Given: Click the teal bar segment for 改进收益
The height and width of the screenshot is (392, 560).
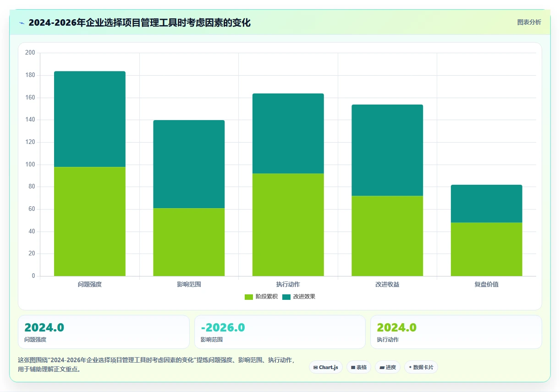Looking at the screenshot, I should [x=387, y=150].
